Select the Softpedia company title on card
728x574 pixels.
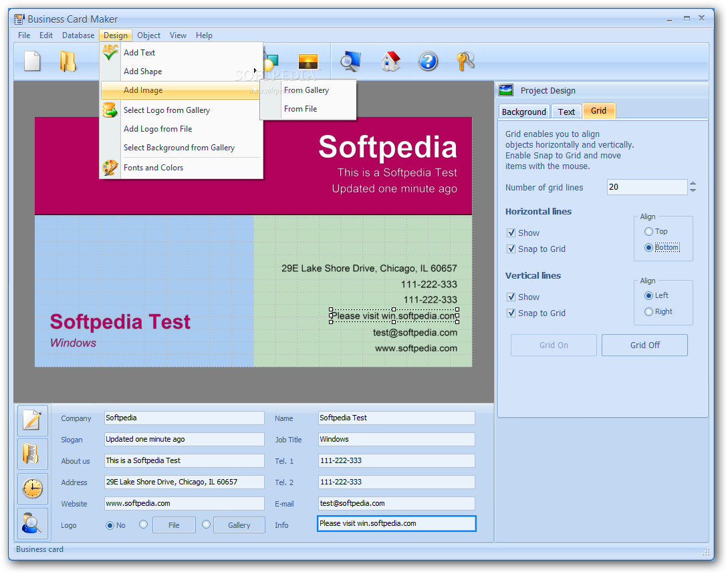tap(388, 147)
